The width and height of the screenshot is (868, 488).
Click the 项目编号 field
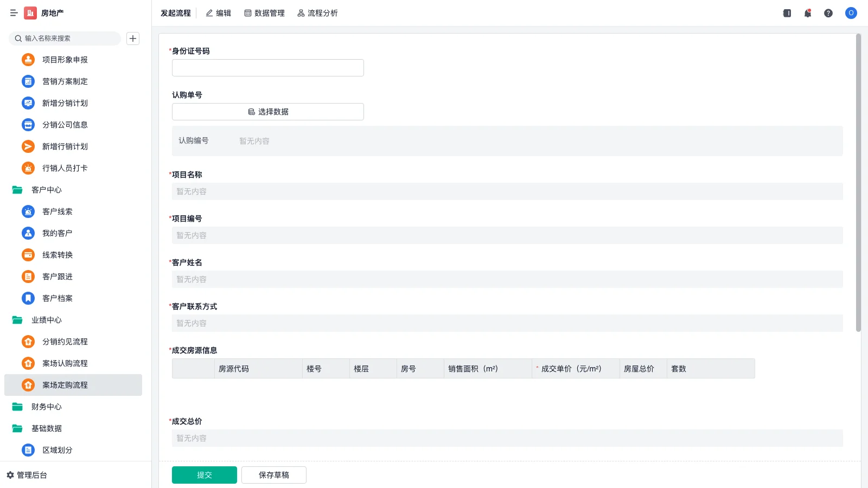(507, 235)
